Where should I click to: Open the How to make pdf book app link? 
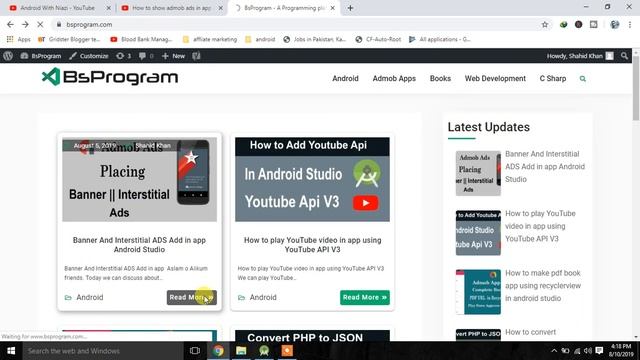click(x=543, y=286)
